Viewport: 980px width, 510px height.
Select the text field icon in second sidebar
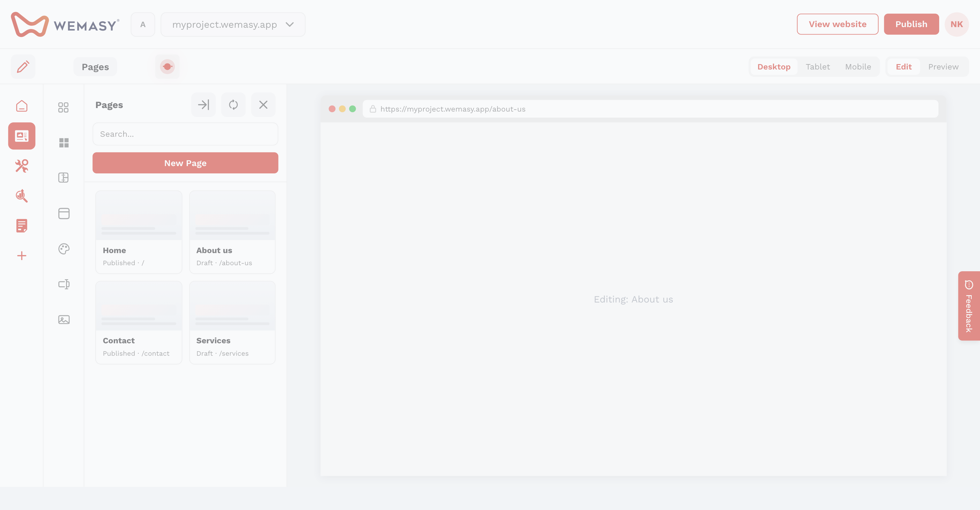pyautogui.click(x=63, y=284)
